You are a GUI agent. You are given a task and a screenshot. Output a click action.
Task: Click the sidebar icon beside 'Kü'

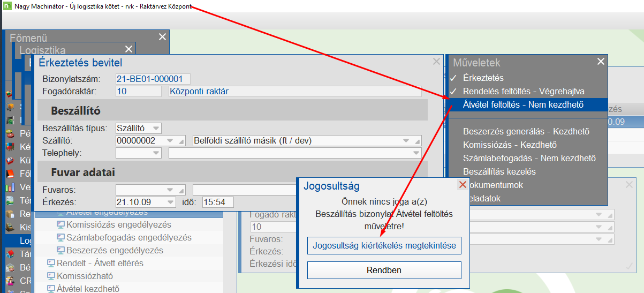coord(10,161)
